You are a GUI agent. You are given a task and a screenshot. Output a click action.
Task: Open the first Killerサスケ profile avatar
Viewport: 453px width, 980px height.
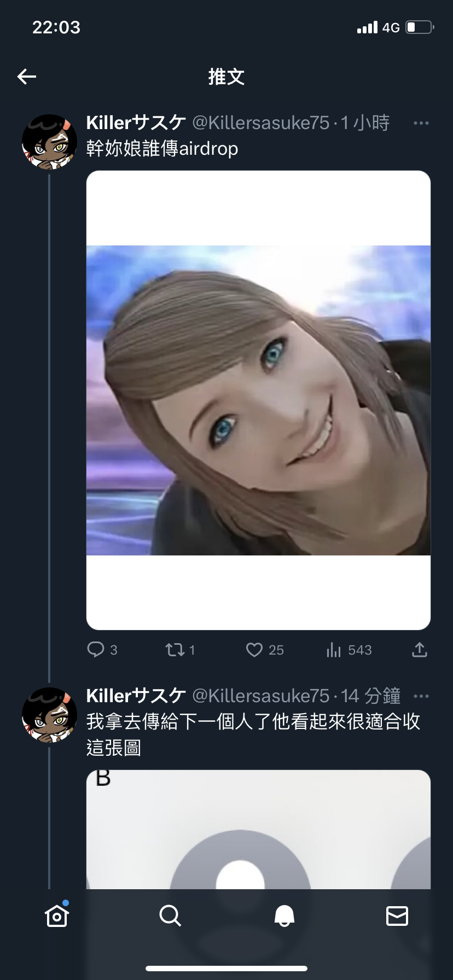tap(49, 142)
